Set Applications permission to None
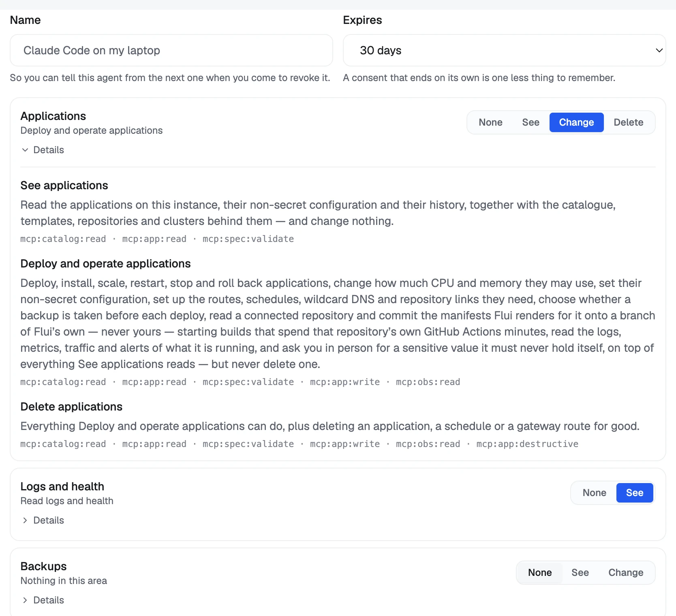Image resolution: width=676 pixels, height=616 pixels. point(490,122)
